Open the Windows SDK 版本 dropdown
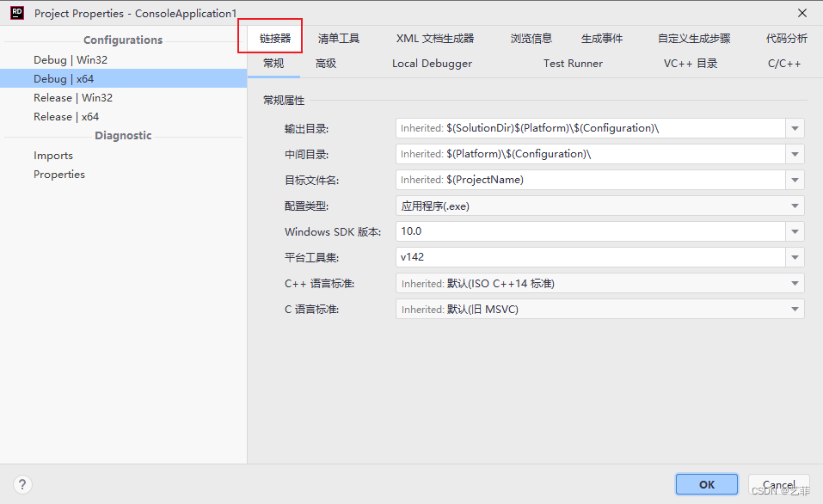The image size is (823, 504). [794, 231]
